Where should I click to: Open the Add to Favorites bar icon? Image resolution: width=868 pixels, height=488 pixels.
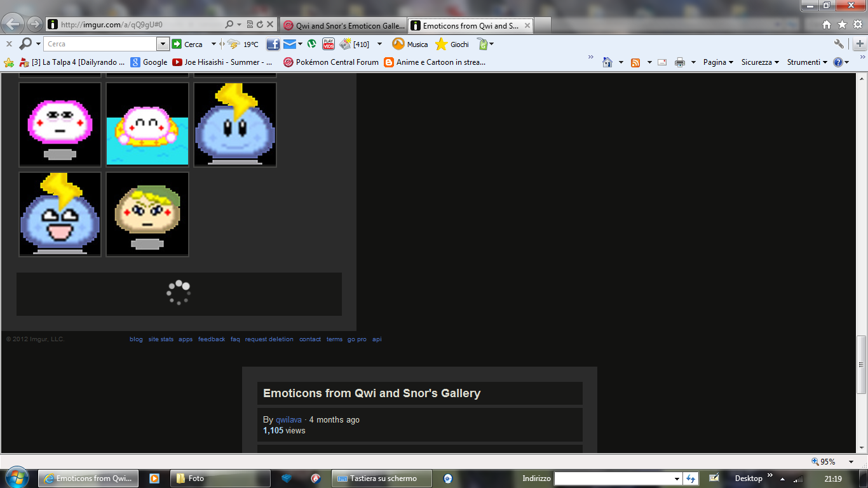point(9,62)
